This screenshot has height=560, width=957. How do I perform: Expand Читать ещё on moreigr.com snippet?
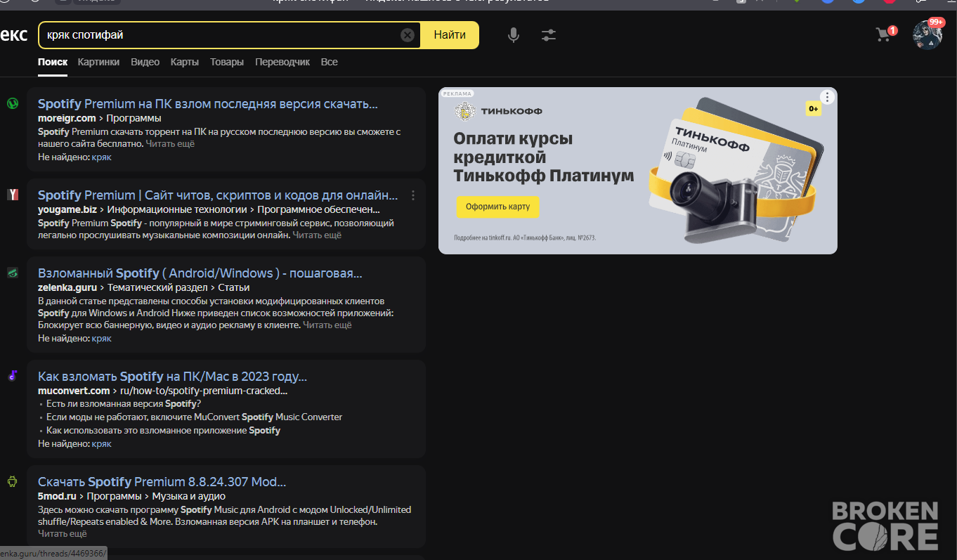[x=170, y=143]
